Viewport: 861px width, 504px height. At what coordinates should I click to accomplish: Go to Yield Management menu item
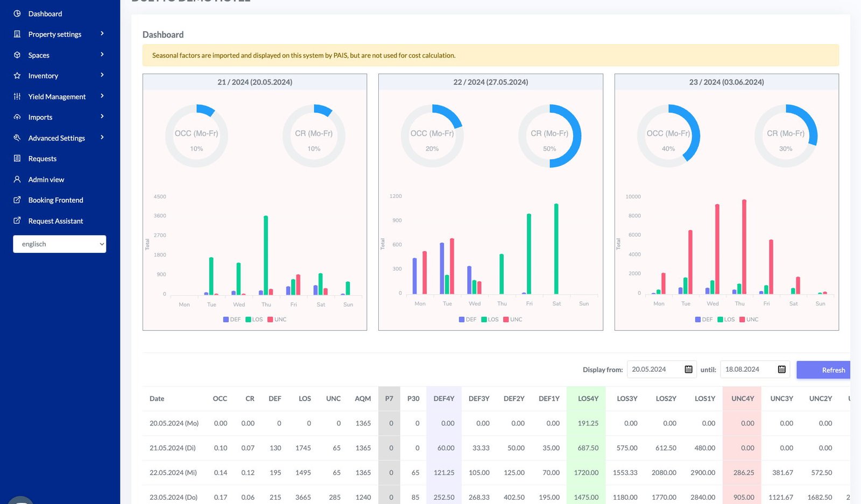pyautogui.click(x=57, y=96)
